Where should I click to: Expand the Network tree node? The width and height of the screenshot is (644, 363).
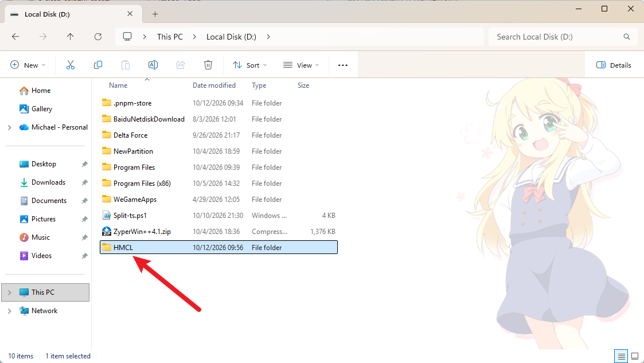click(x=9, y=311)
